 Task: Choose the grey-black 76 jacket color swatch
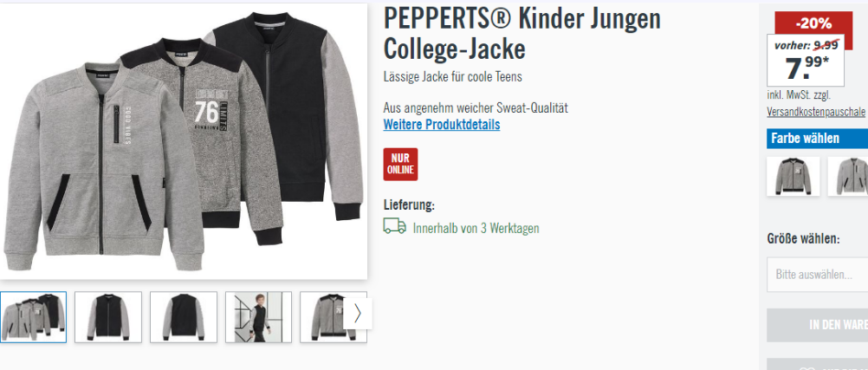793,176
